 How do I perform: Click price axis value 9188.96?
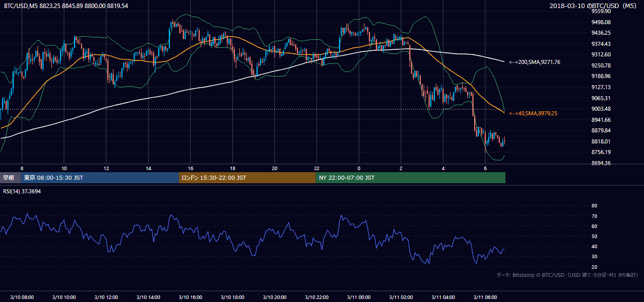(601, 76)
